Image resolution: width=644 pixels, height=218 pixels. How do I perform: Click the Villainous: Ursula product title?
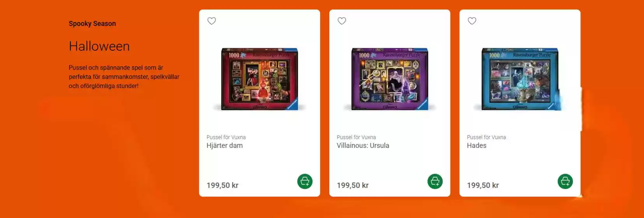pos(363,146)
